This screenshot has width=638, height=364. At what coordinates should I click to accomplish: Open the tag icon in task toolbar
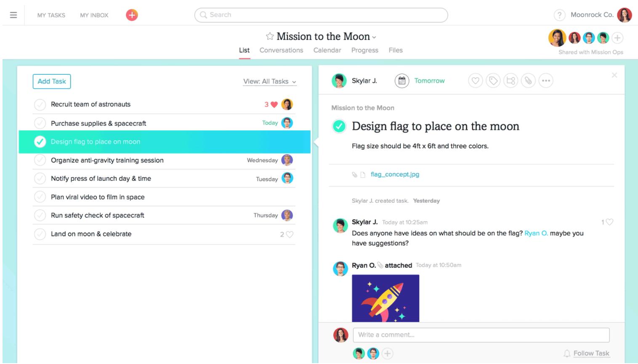(x=493, y=81)
